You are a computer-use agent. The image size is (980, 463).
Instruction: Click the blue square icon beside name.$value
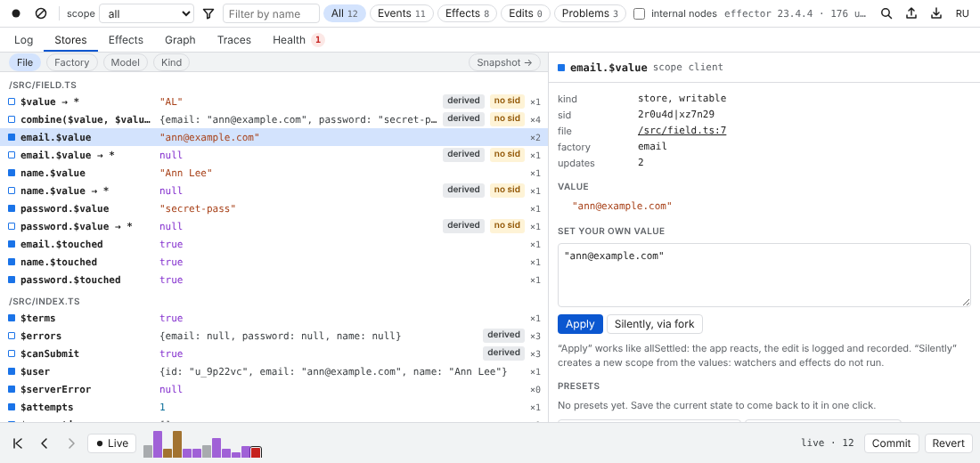click(x=12, y=173)
